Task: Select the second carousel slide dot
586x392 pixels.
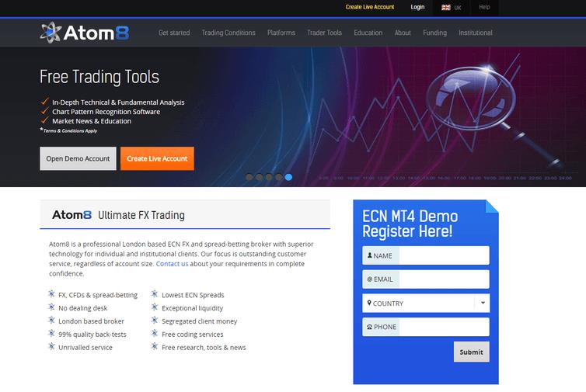Action: (x=259, y=177)
